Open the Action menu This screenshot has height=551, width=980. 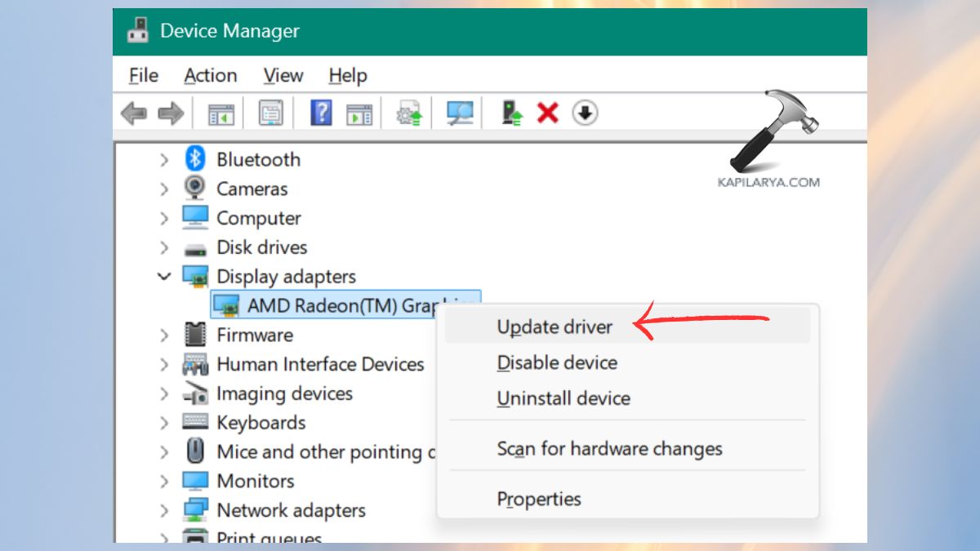210,75
